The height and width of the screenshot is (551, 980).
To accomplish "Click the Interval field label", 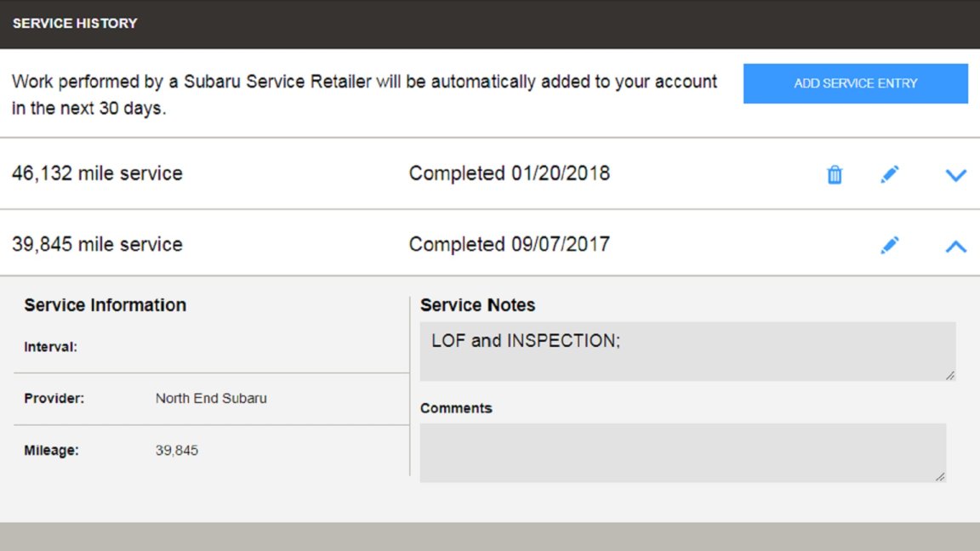I will pos(50,347).
